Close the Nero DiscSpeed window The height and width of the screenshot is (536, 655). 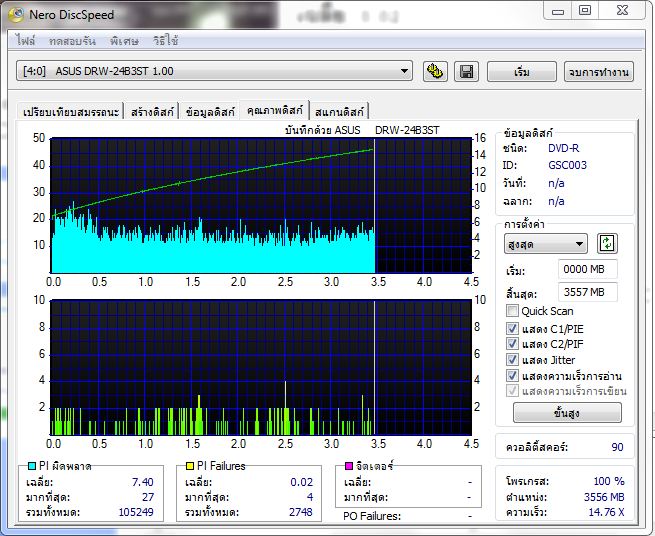click(622, 10)
